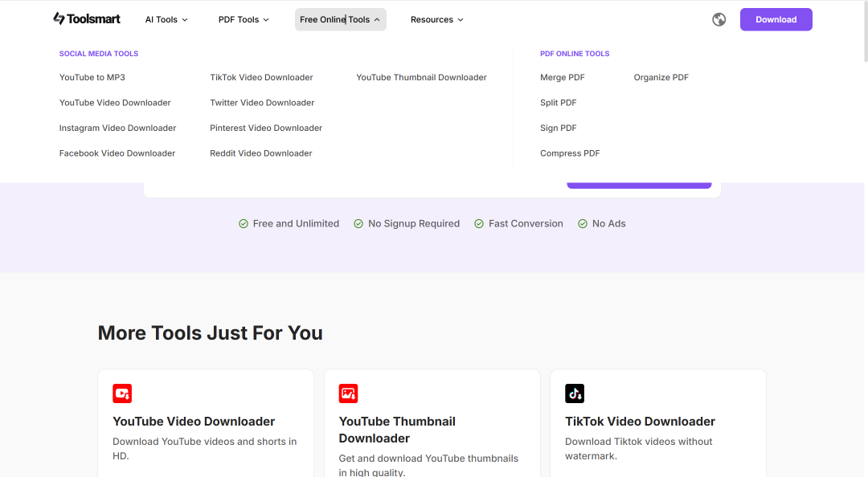Click 'Download YouTube videos and shorts' description
The width and height of the screenshot is (868, 477).
point(204,449)
